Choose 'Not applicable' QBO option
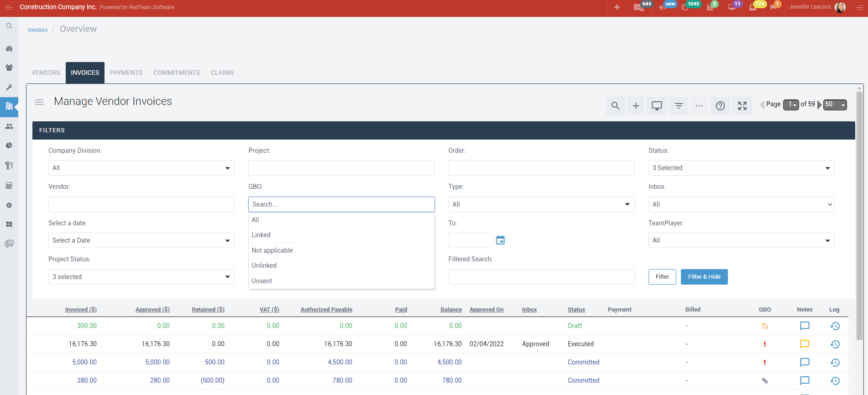868x395 pixels. coord(272,250)
